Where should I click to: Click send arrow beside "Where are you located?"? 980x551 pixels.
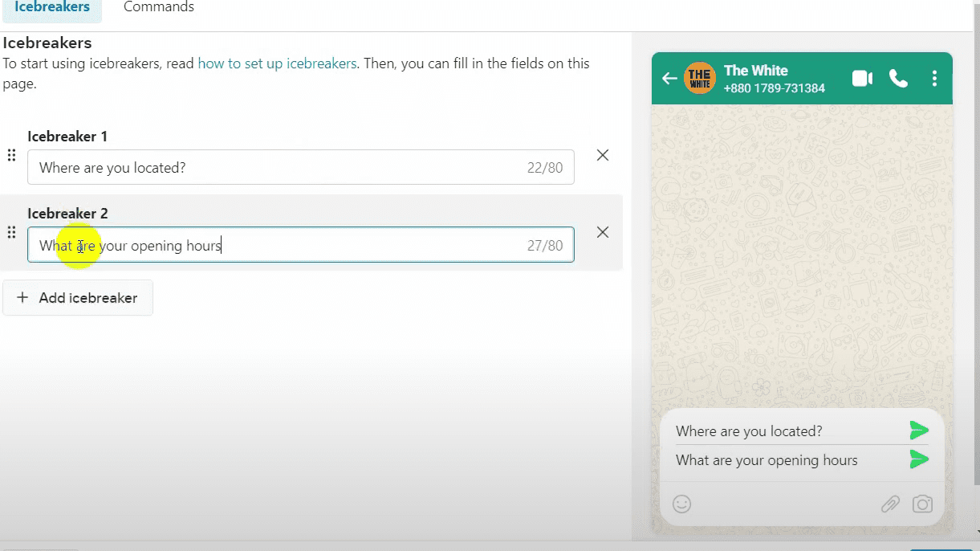click(919, 431)
